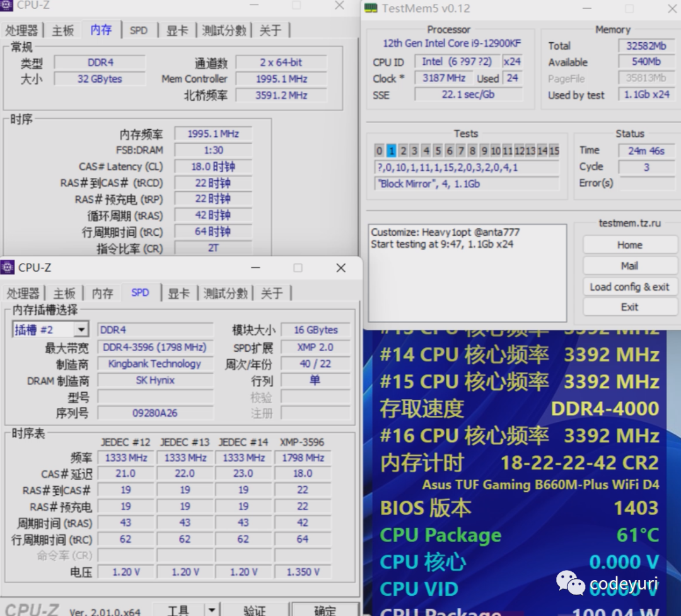Open the dropdown arrow beside the 工具 button
Screen dimensions: 681x616
pyautogui.click(x=211, y=610)
